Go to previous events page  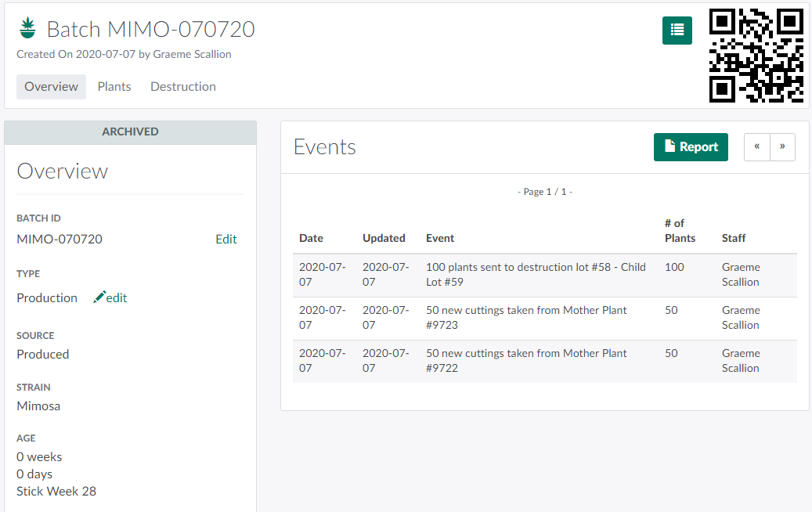pyautogui.click(x=757, y=147)
